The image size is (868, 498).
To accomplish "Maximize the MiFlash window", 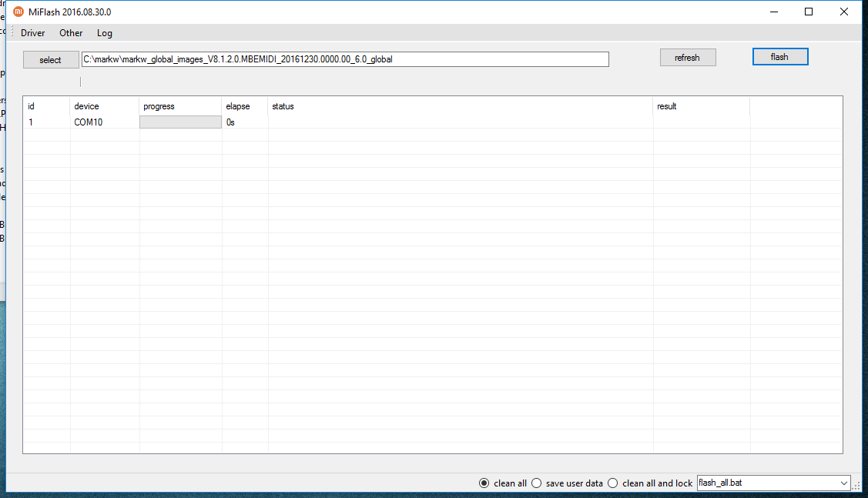I will [809, 12].
